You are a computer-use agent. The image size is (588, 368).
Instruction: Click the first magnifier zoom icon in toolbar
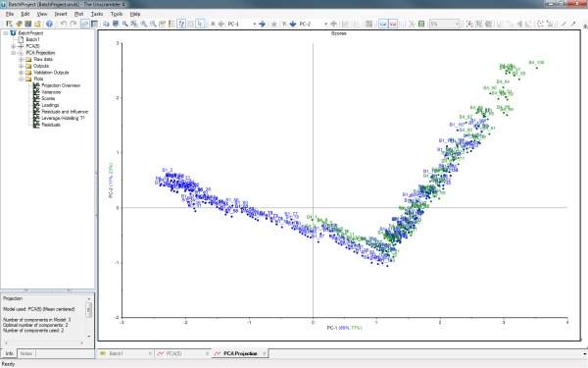124,24
